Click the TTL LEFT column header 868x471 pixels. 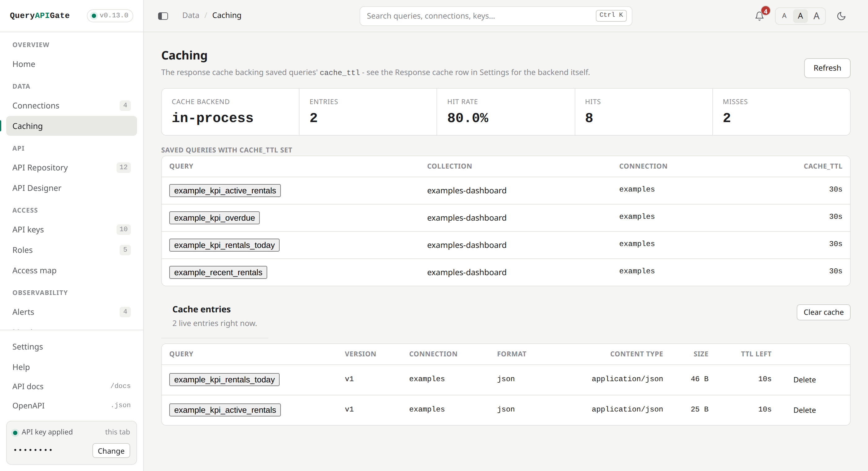click(756, 354)
